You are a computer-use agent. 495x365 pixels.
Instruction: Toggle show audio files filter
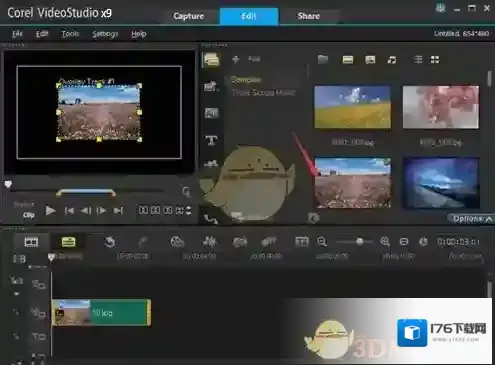click(x=392, y=60)
